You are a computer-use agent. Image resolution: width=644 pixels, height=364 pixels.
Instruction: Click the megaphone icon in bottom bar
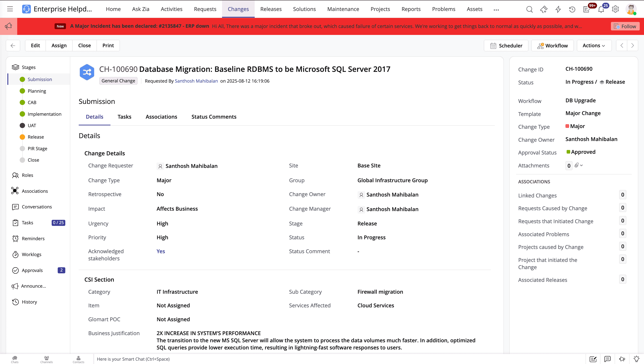tap(622, 359)
